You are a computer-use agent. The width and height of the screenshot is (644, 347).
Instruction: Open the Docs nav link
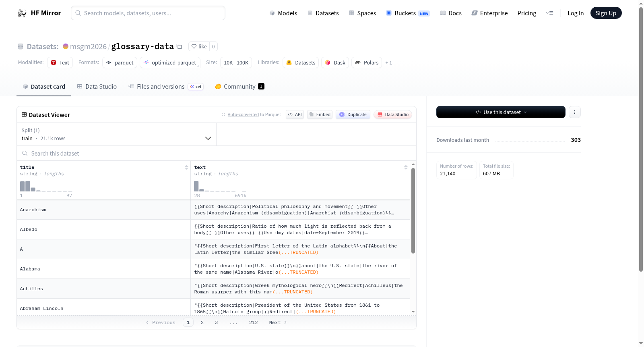tap(451, 13)
